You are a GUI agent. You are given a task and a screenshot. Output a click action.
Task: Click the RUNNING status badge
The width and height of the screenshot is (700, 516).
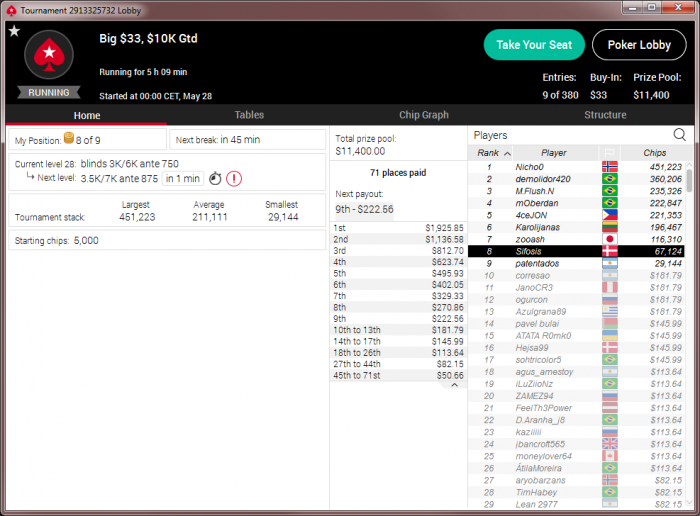tap(49, 92)
